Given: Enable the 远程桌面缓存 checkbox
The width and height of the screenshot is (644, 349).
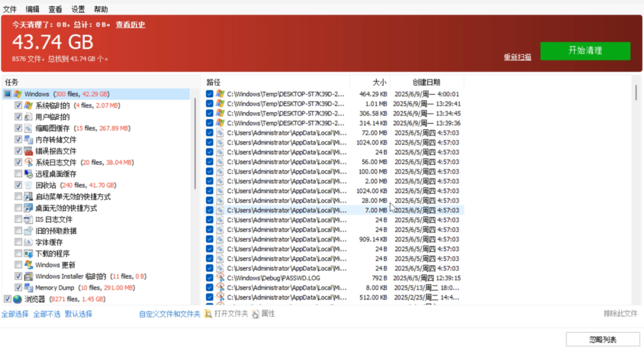Looking at the screenshot, I should (x=18, y=174).
